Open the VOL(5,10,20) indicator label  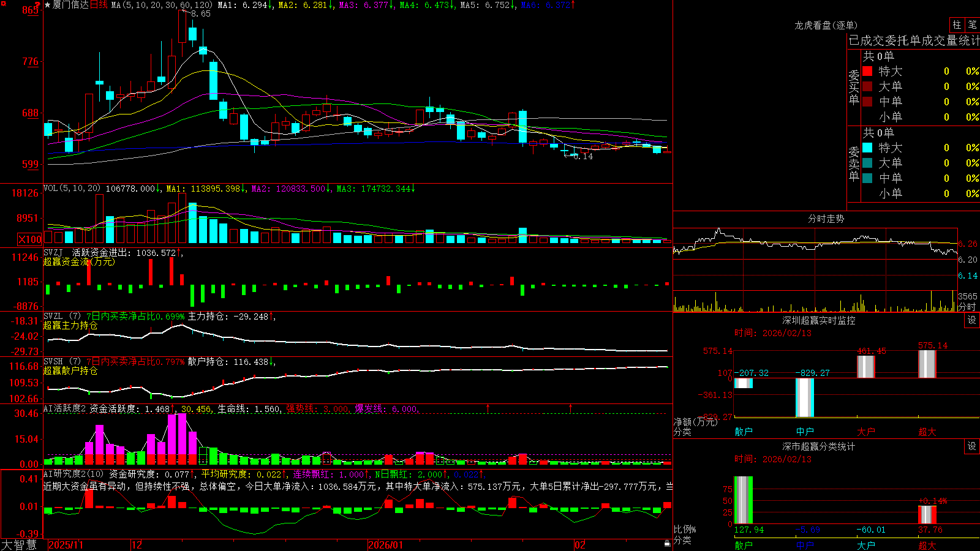72,189
